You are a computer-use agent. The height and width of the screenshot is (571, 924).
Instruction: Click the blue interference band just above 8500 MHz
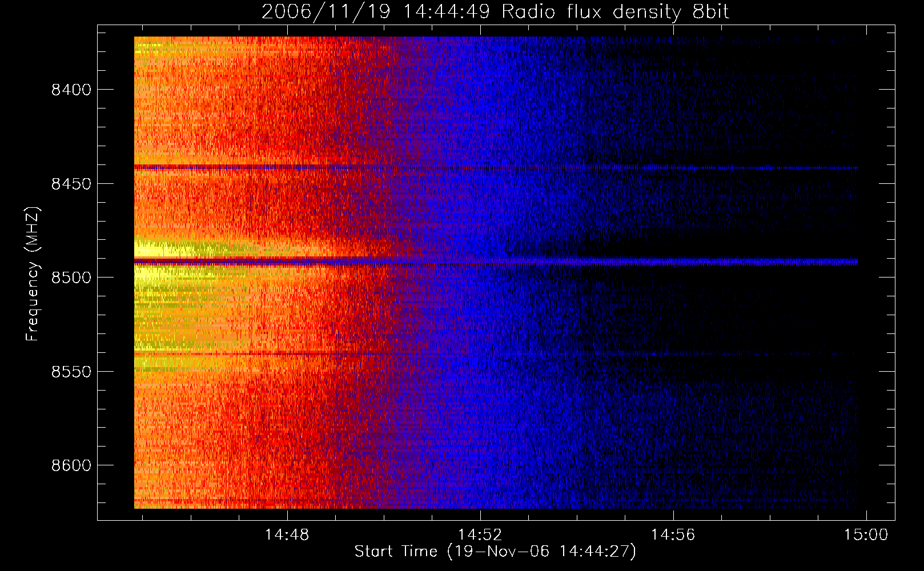pos(496,262)
